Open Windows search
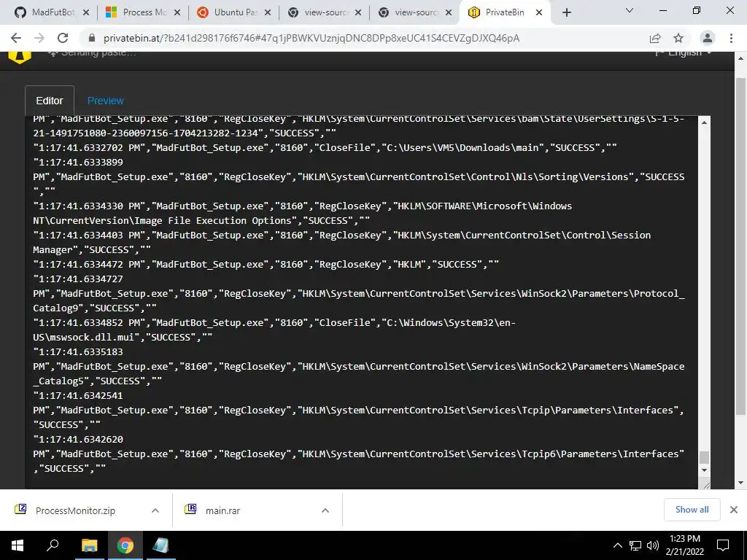Image resolution: width=747 pixels, height=560 pixels. point(53,545)
